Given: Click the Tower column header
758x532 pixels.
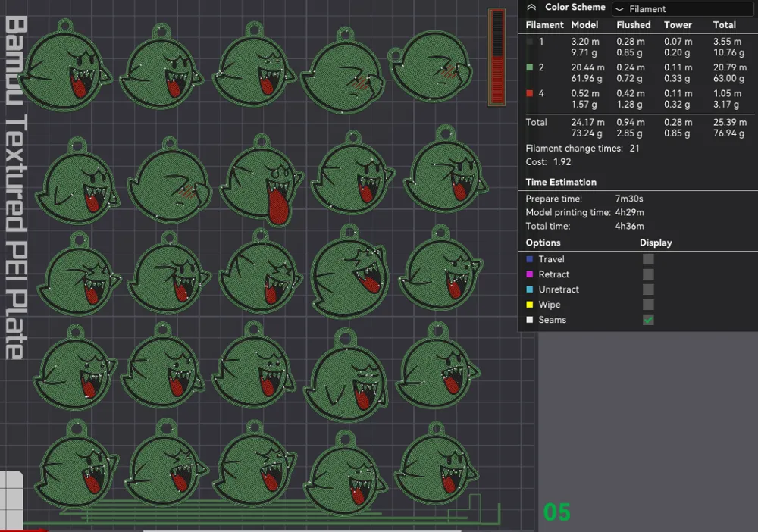Looking at the screenshot, I should pyautogui.click(x=678, y=25).
